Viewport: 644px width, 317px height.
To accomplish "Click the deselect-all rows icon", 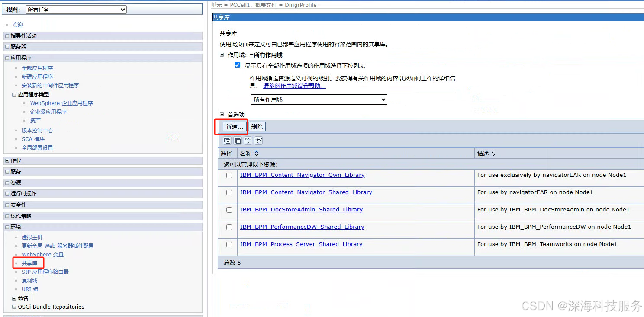I will (x=238, y=141).
